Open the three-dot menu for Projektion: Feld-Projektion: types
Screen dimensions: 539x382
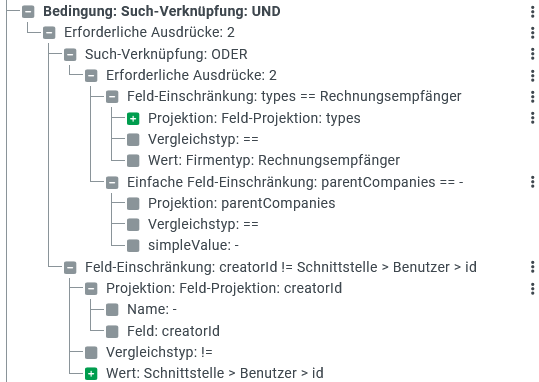click(x=532, y=118)
